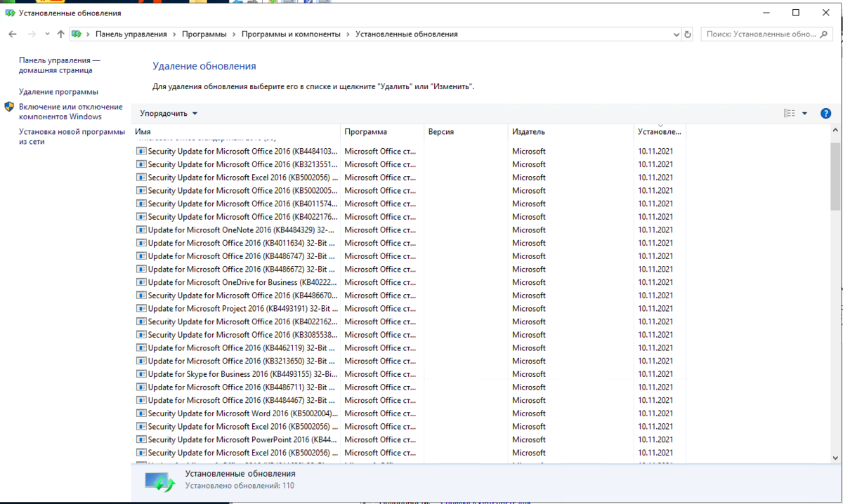Click the update icon of KB3213551 row

click(141, 164)
